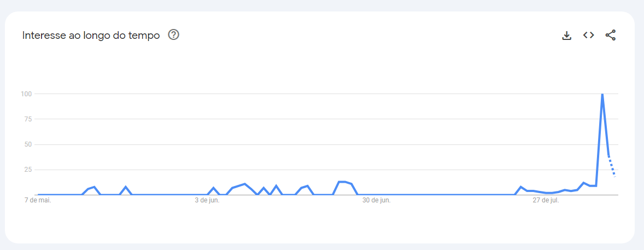Click the small peak directly above "3 de jun."
Viewport: 644px width, 250px height.
pos(214,188)
